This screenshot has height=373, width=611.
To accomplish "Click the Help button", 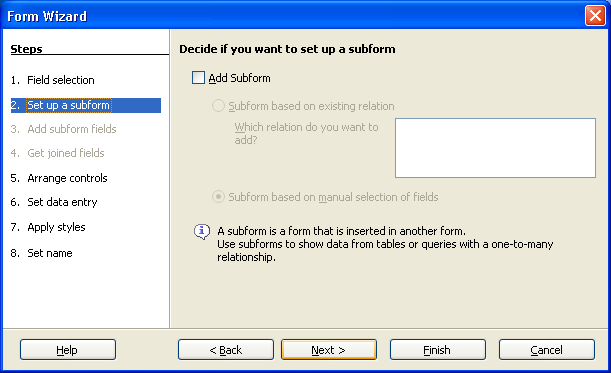I will click(x=68, y=350).
